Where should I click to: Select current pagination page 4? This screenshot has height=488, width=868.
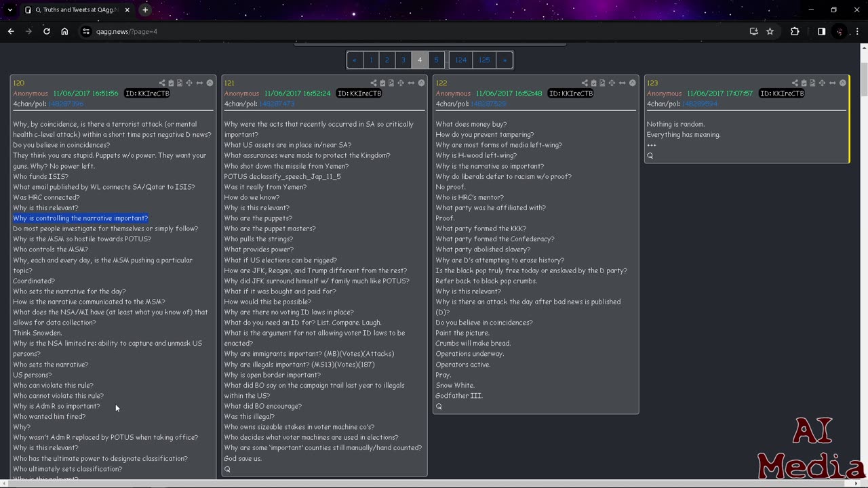coord(420,60)
